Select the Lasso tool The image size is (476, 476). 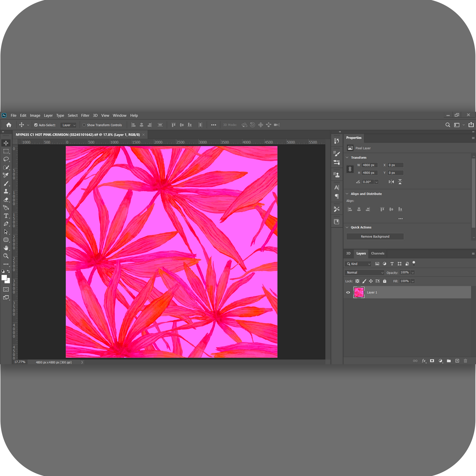6,159
